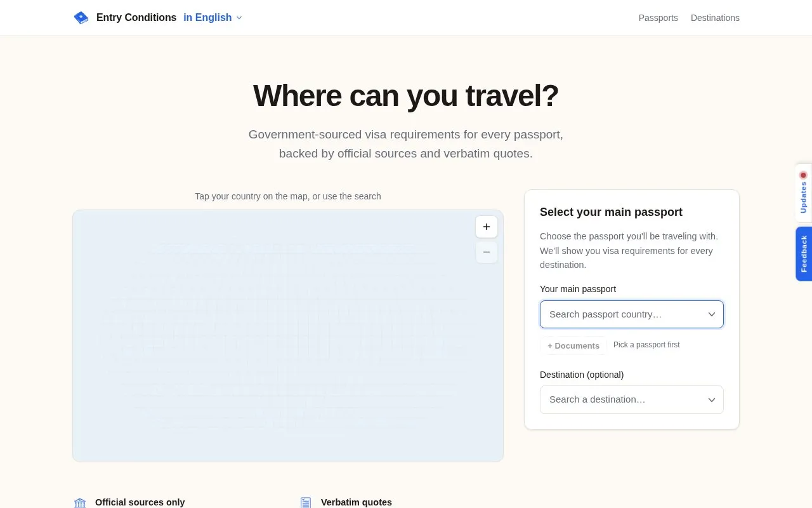Go to the Passports page
Viewport: 812px width, 508px height.
(658, 18)
